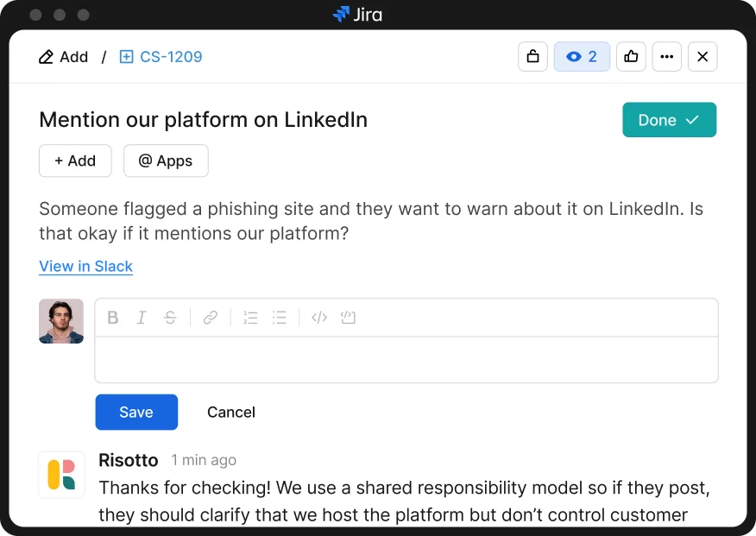Screen dimensions: 756x536
Task: Save the comment
Action: (136, 412)
